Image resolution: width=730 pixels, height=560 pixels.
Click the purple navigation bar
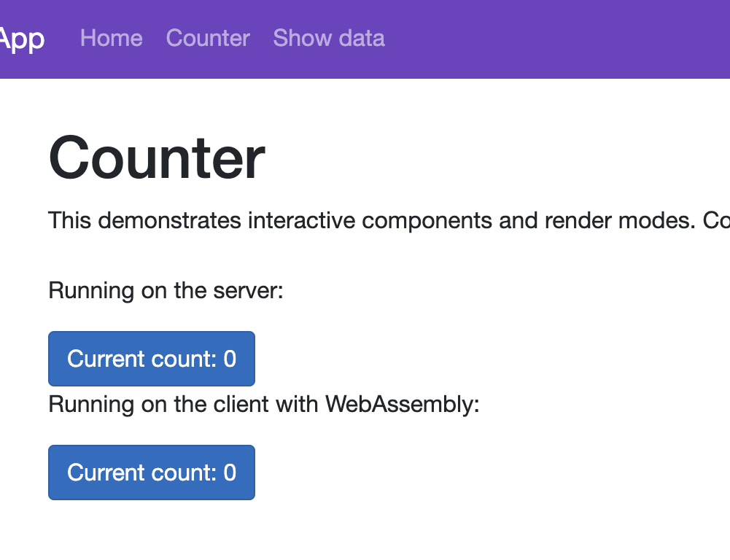pos(510,39)
